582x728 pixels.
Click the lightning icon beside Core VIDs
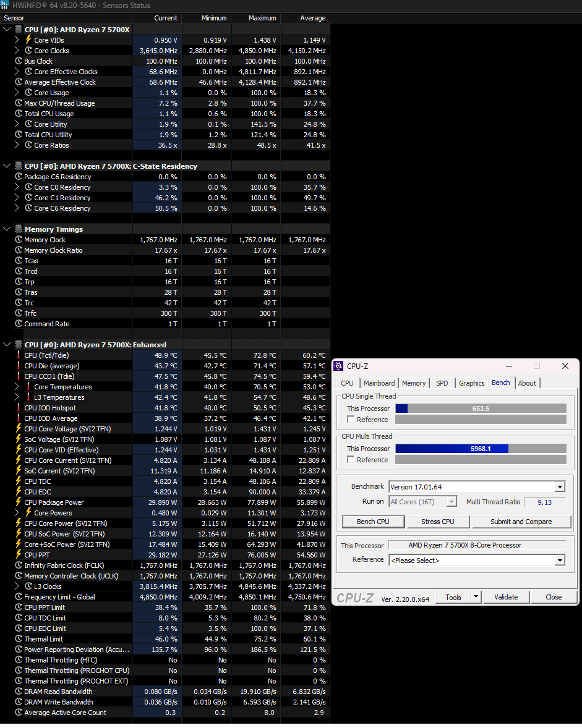click(x=28, y=40)
